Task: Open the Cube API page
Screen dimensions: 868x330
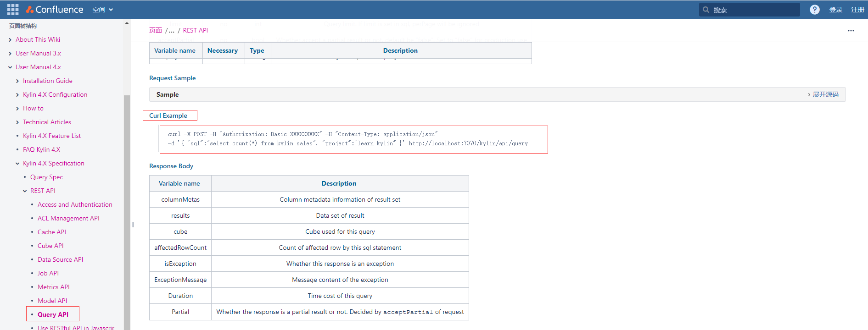Action: click(50, 246)
